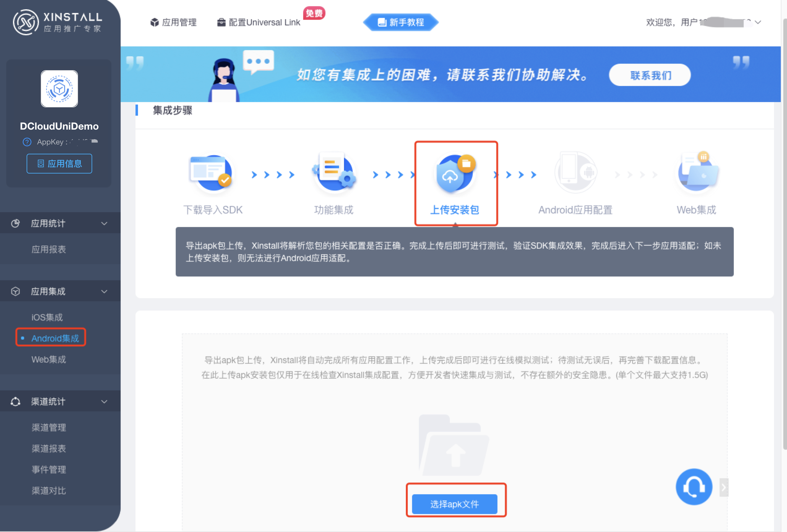The image size is (787, 532).
Task: Expand the user account dropdown arrow
Action: (758, 22)
